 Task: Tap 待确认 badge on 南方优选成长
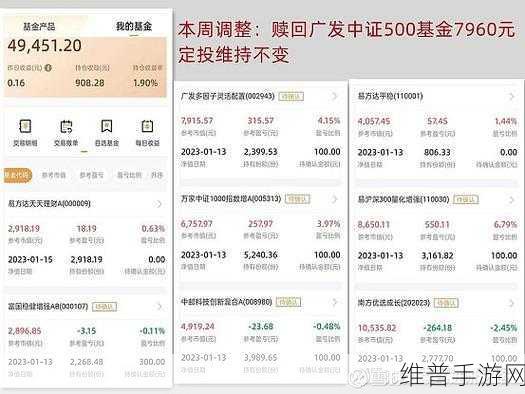(x=446, y=303)
